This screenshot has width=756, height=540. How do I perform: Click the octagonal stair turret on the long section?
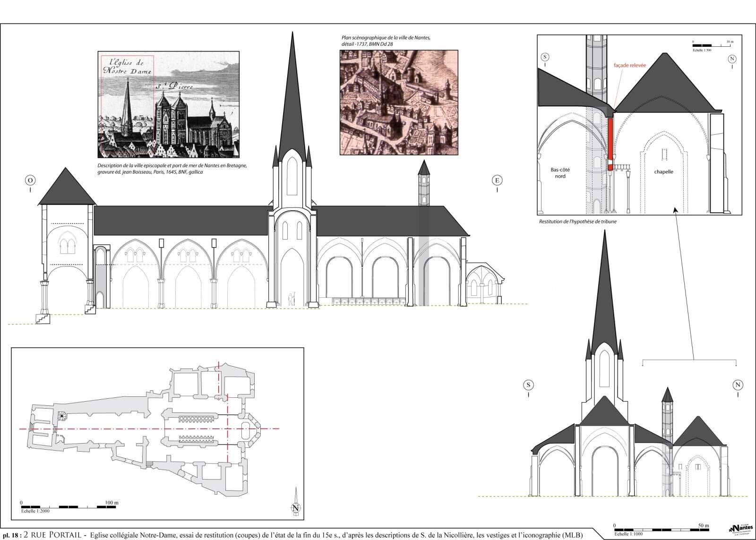[x=424, y=183]
